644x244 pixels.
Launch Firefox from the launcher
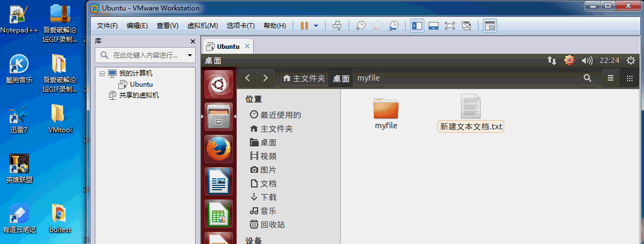coord(219,149)
